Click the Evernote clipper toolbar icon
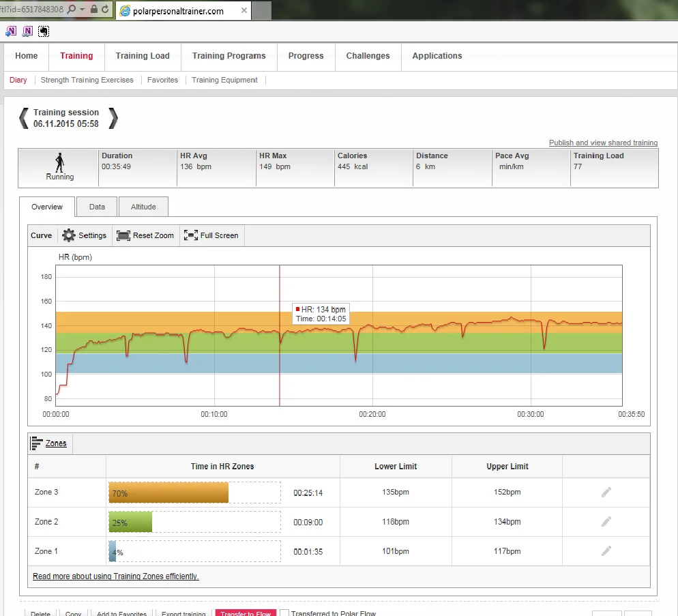This screenshot has height=616, width=678. (44, 31)
